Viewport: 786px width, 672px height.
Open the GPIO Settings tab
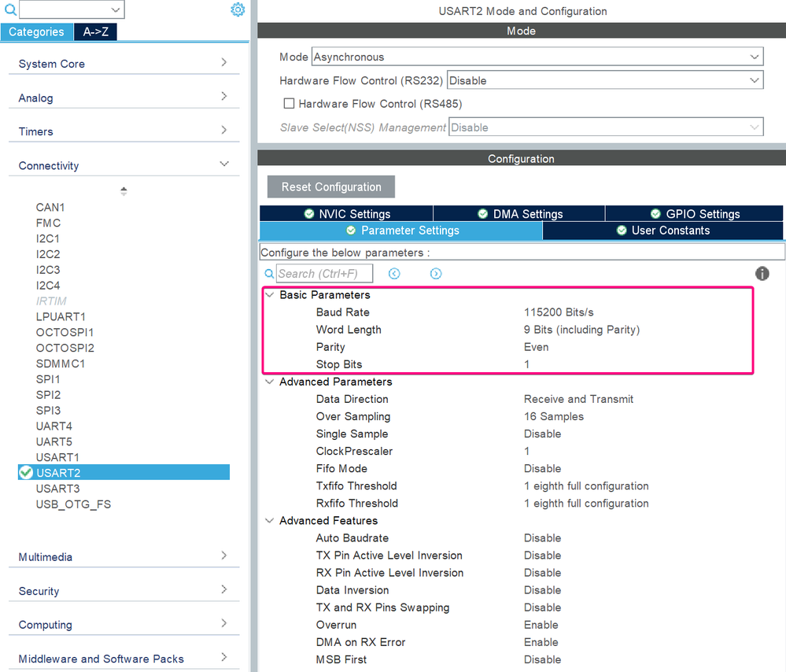pos(694,213)
